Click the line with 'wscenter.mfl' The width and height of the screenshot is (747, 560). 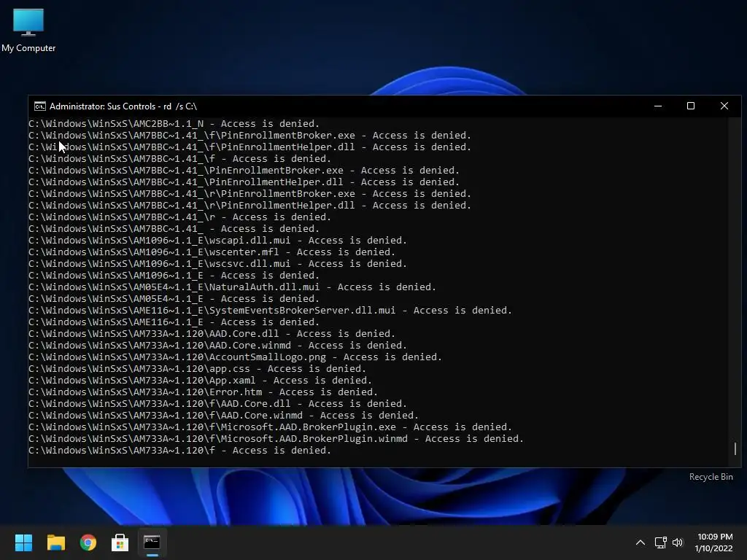212,252
